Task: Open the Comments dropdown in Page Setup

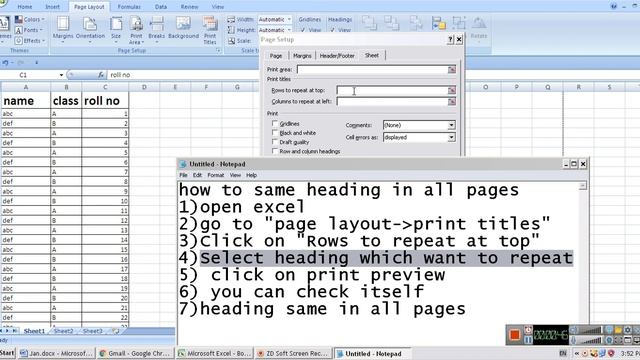Action: 451,125
